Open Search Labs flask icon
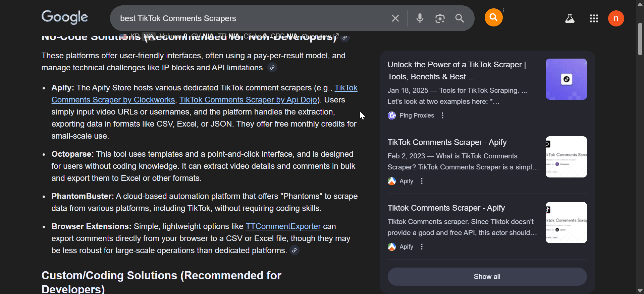 [x=570, y=18]
